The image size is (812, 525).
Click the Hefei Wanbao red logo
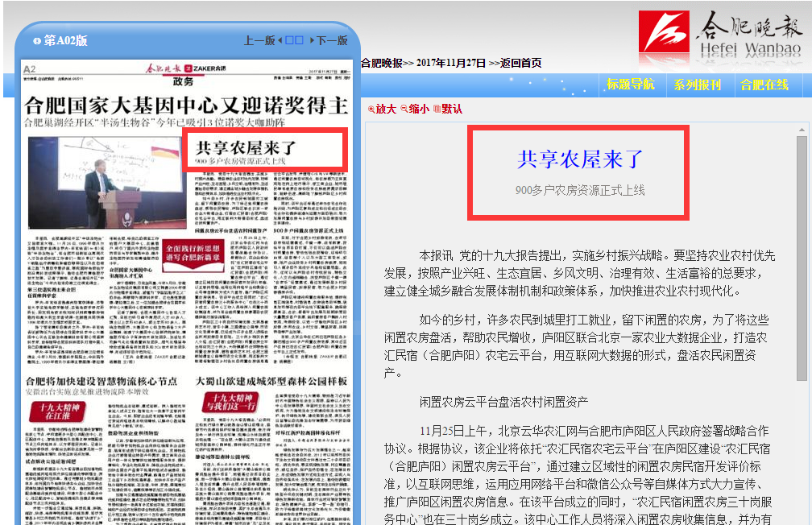pyautogui.click(x=664, y=31)
